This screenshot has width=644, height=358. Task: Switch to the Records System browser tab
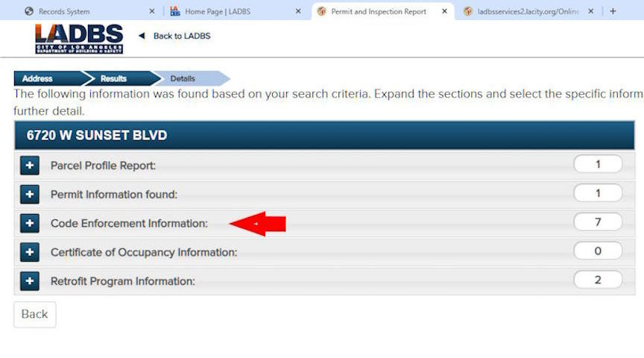tap(63, 11)
